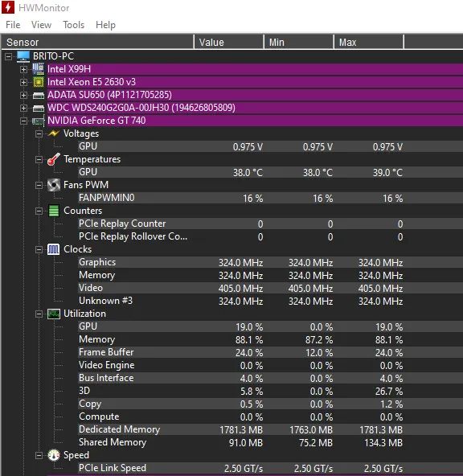The height and width of the screenshot is (476, 463).
Task: Select the 3D utilization row
Action: click(x=271, y=391)
